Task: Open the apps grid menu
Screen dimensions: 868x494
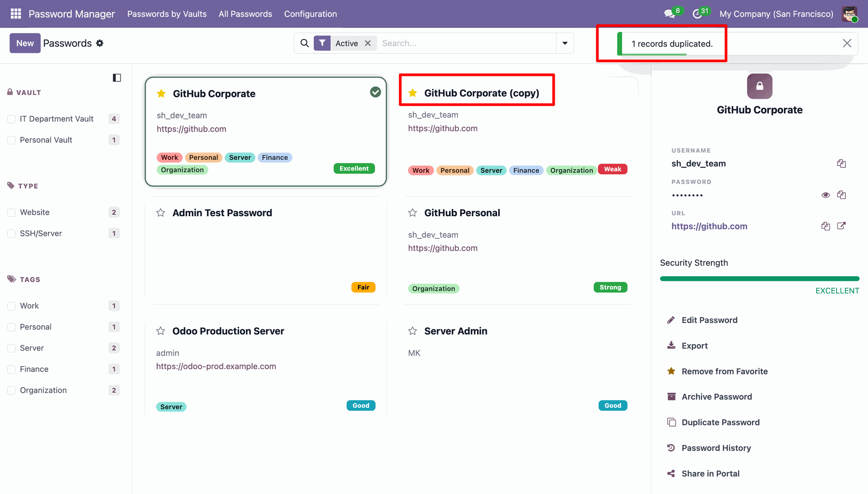Action: click(x=16, y=14)
